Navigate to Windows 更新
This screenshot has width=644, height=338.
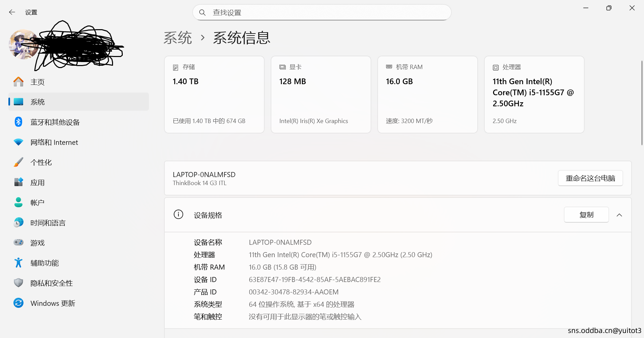pyautogui.click(x=78, y=303)
